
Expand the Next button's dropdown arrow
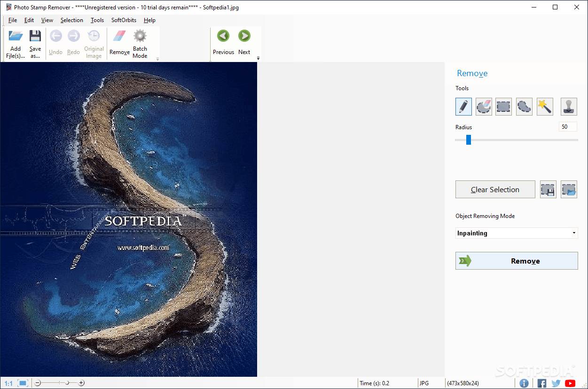(258, 59)
